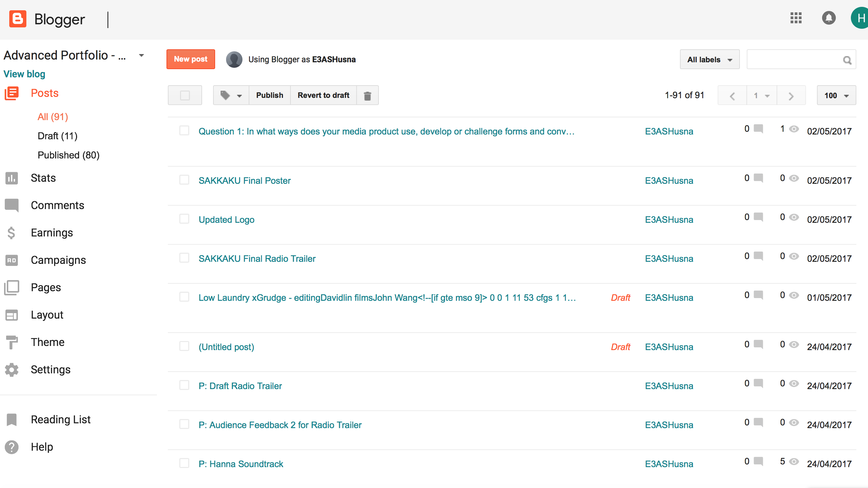Screen dimensions: 868x488
Task: Check the (Untitled post) row checkbox
Action: click(184, 346)
